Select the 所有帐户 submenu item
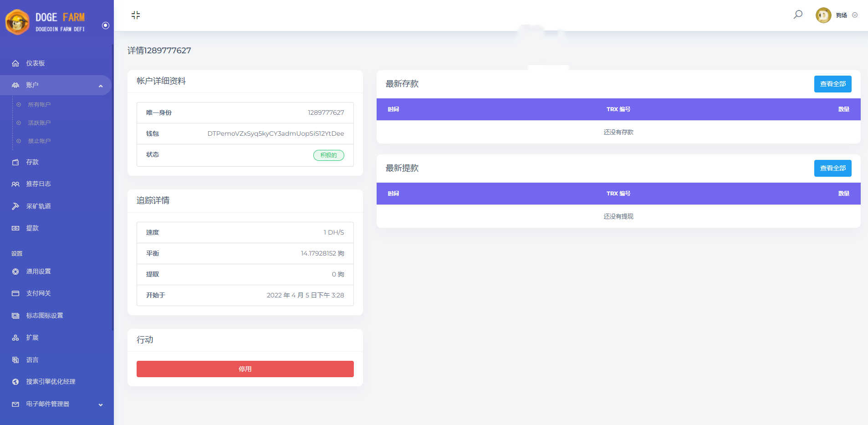Viewport: 868px width, 425px height. tap(39, 105)
